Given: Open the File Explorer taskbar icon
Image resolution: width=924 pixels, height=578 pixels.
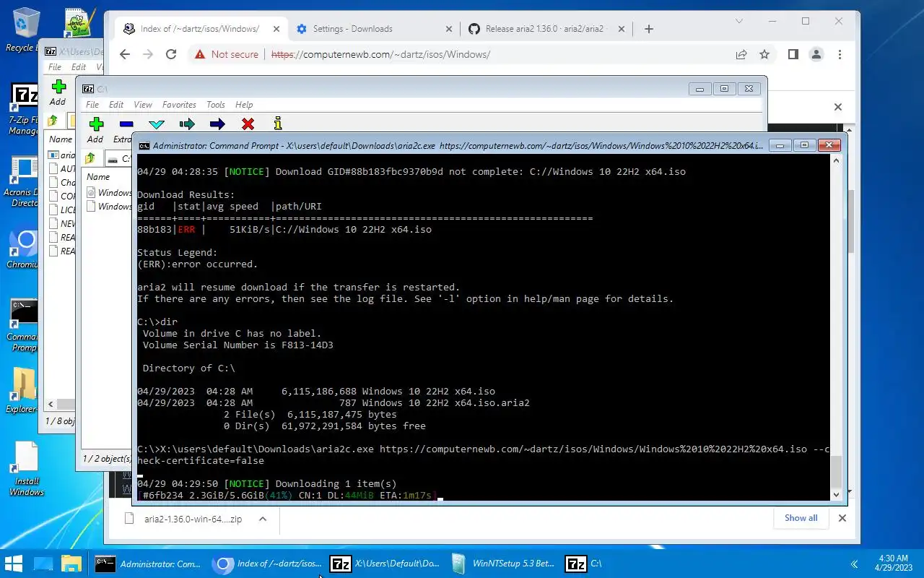Looking at the screenshot, I should (x=71, y=564).
